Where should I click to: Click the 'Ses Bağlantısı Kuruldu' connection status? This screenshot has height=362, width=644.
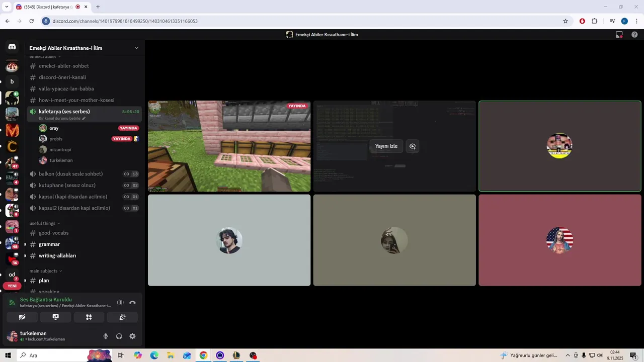click(x=46, y=300)
